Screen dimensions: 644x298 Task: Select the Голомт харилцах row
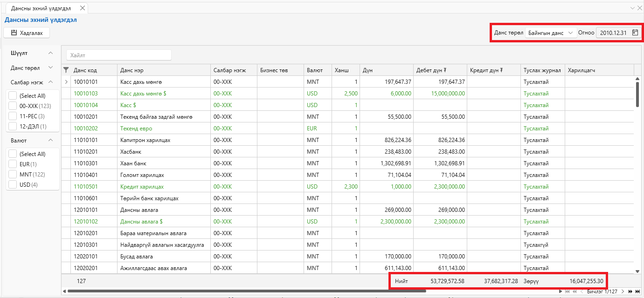click(347, 175)
